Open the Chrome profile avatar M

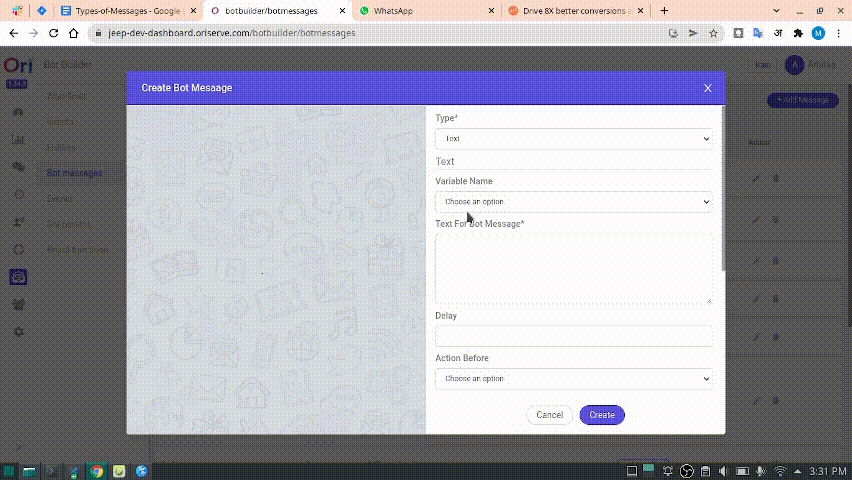tap(818, 33)
